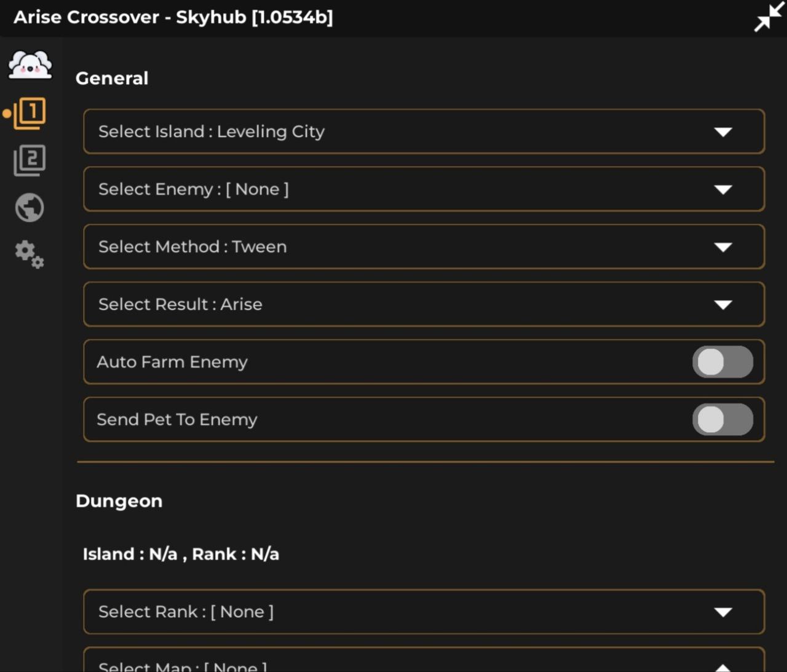Click the Select Island dropdown arrow
This screenshot has height=672, width=787.
pos(723,132)
